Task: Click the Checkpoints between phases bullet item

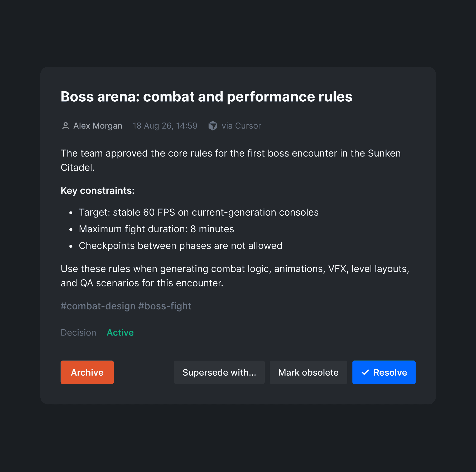Action: (181, 246)
